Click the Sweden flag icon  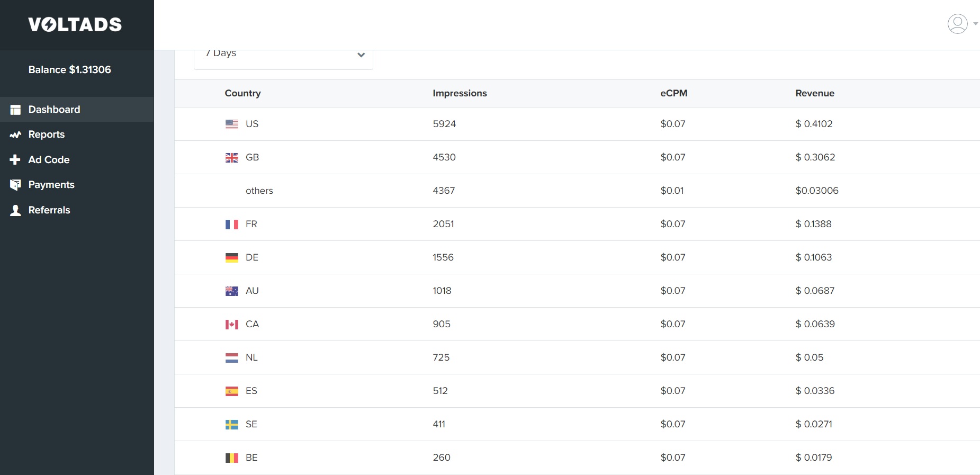point(232,425)
